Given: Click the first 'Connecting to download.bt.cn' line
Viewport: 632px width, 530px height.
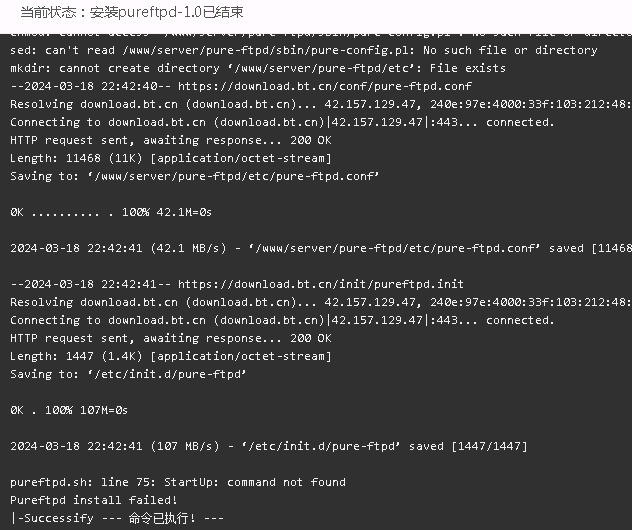Looking at the screenshot, I should tap(282, 122).
